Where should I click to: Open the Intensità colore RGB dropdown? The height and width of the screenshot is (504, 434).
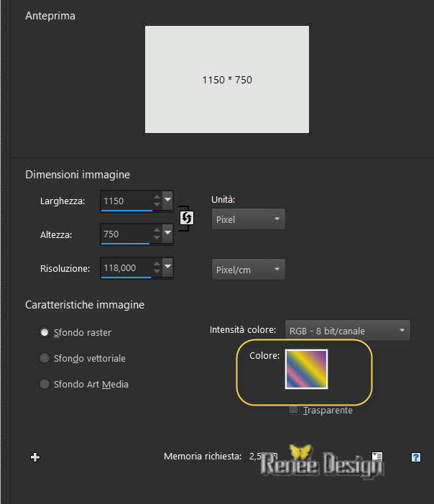pos(348,331)
